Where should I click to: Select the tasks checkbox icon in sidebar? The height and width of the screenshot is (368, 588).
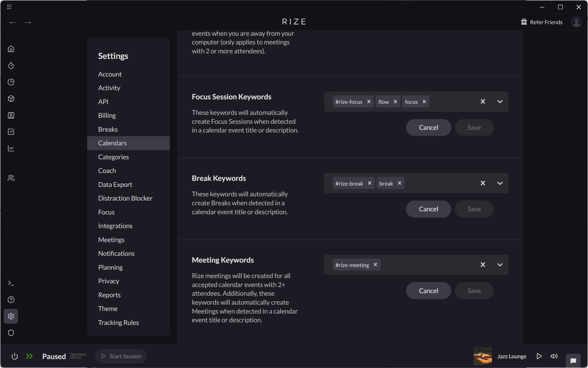tap(11, 132)
